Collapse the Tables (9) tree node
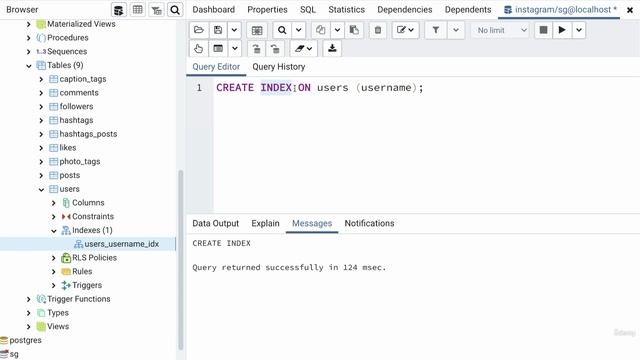This screenshot has width=640, height=360. (x=29, y=65)
